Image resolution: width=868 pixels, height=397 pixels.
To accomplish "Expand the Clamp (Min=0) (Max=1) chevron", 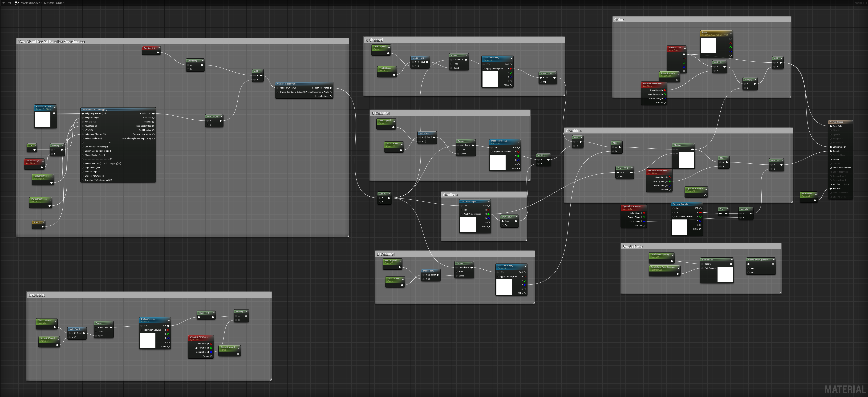I will [774, 259].
